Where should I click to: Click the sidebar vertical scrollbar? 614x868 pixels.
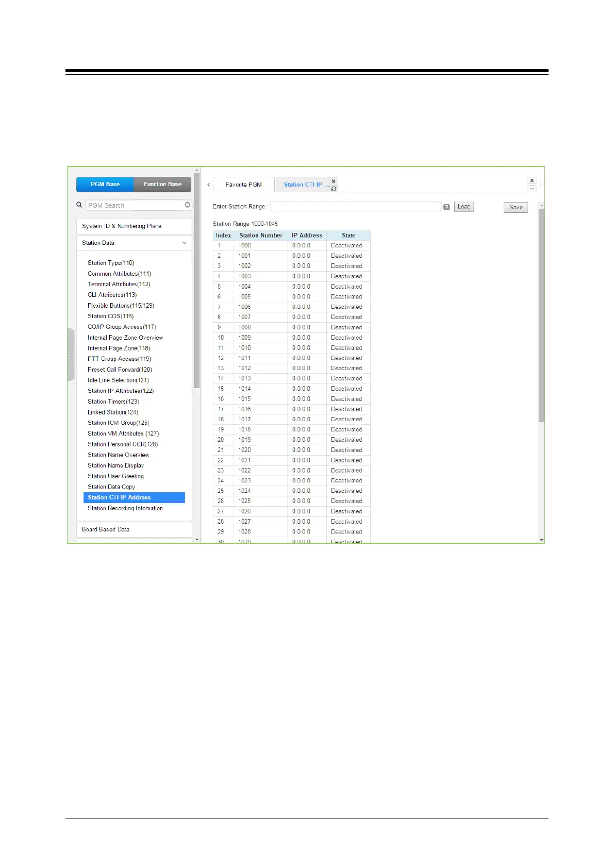point(197,281)
